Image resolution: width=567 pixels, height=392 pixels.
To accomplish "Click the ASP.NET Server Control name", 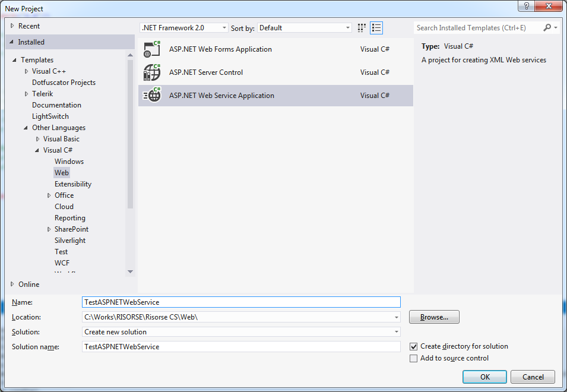I will tap(206, 72).
